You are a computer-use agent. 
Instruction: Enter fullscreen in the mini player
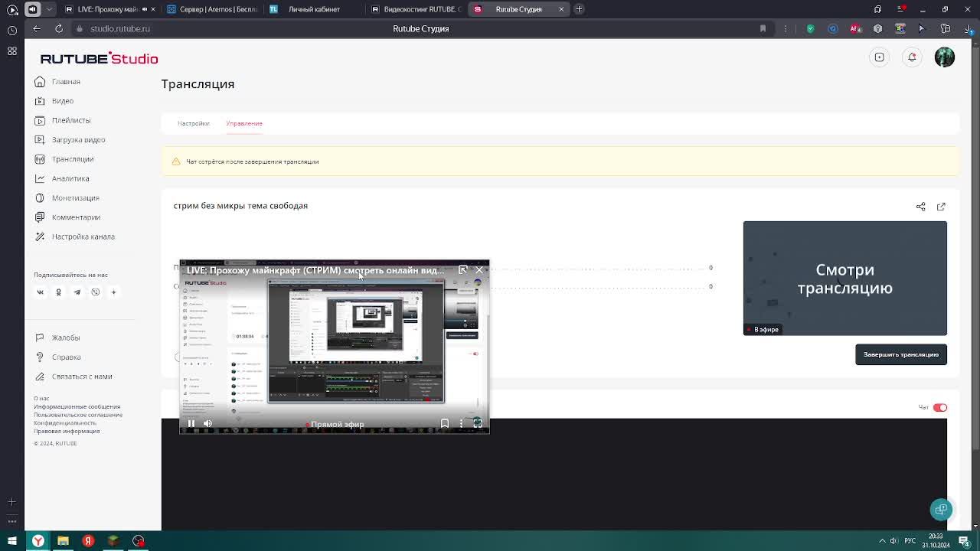[x=478, y=423]
